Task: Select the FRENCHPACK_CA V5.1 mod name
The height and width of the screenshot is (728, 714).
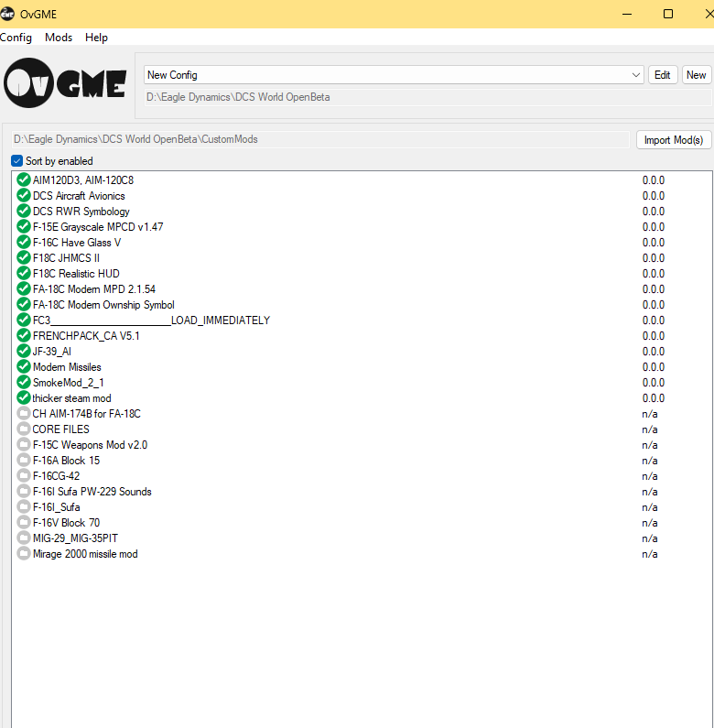Action: [x=86, y=336]
